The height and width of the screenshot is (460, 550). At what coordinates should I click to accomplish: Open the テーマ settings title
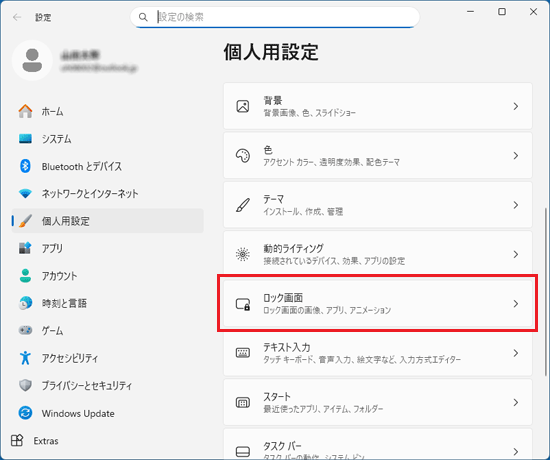273,199
